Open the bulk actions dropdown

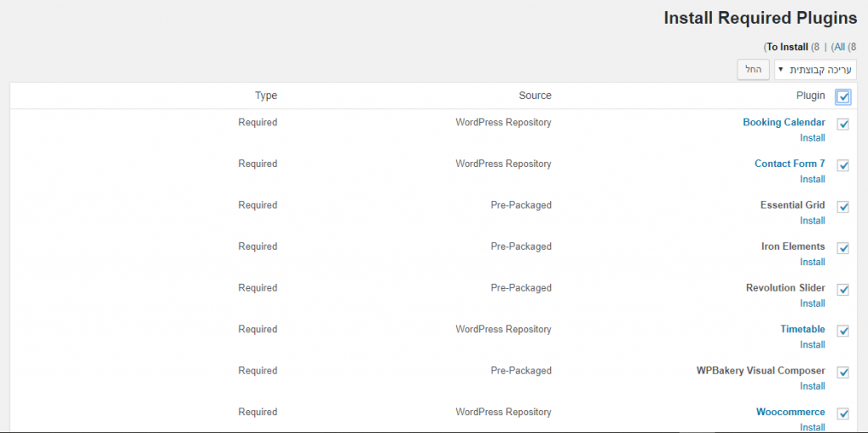(815, 69)
